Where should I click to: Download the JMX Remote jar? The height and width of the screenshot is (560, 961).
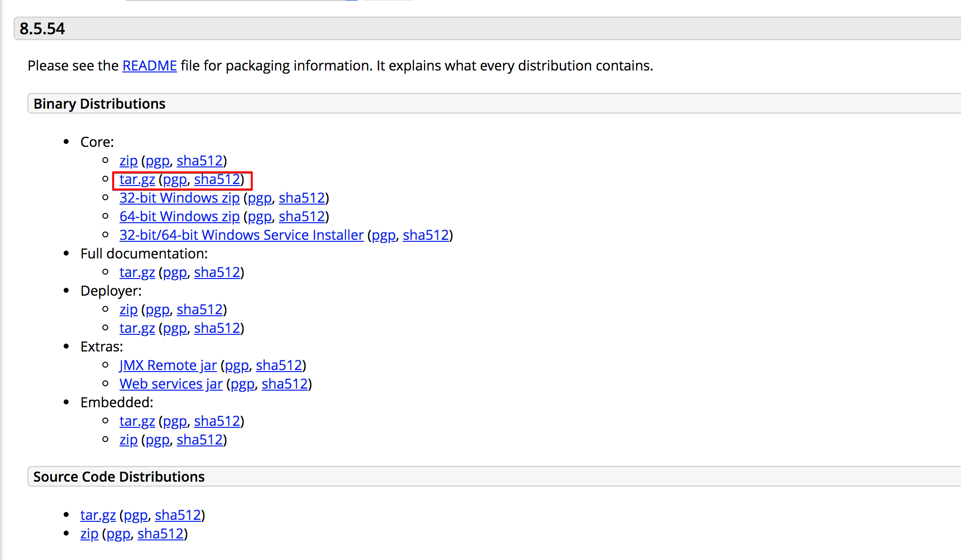(168, 365)
